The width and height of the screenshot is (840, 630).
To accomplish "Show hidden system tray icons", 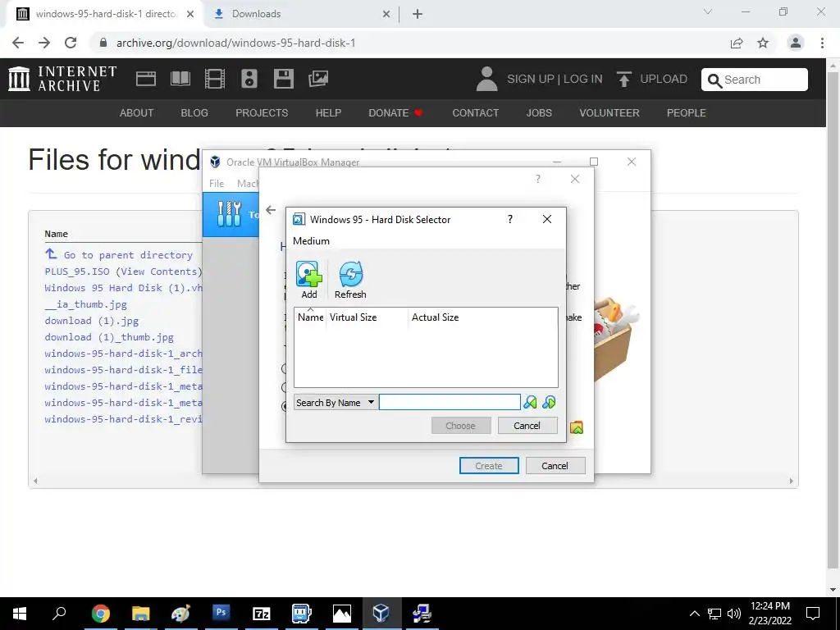I will click(x=694, y=614).
